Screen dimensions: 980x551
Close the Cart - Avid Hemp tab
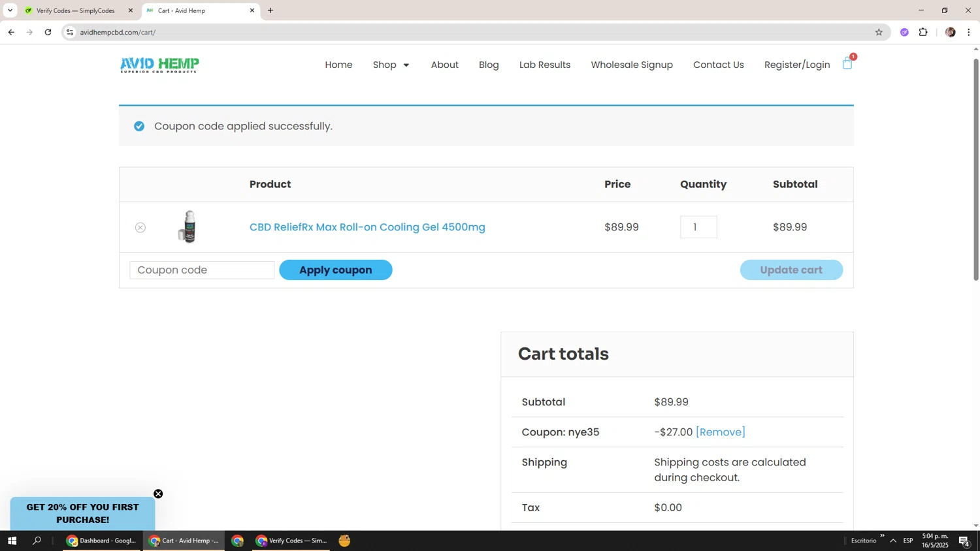[x=252, y=10]
